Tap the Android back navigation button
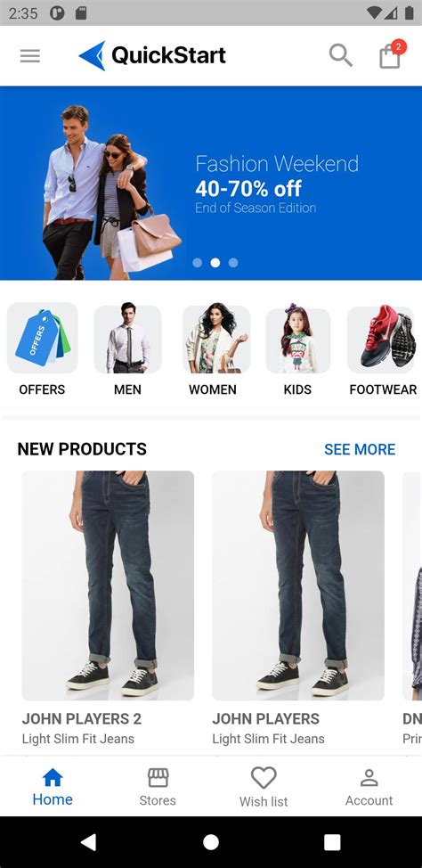This screenshot has height=868, width=422. (88, 842)
